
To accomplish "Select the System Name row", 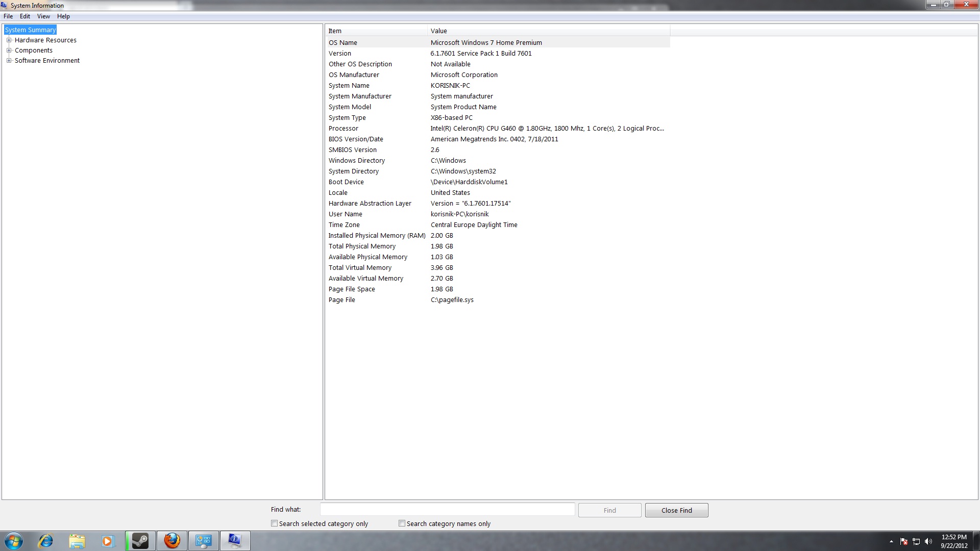I will 498,86.
